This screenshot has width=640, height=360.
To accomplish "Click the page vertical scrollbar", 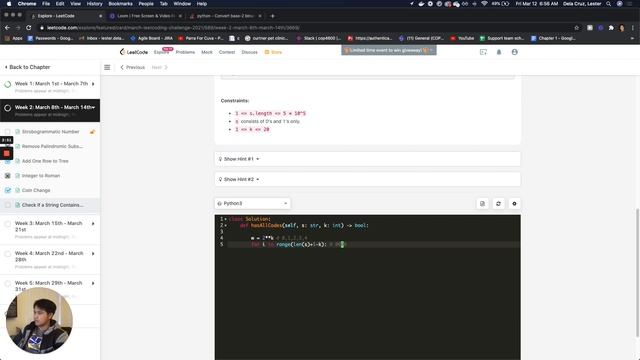I will click(637, 273).
